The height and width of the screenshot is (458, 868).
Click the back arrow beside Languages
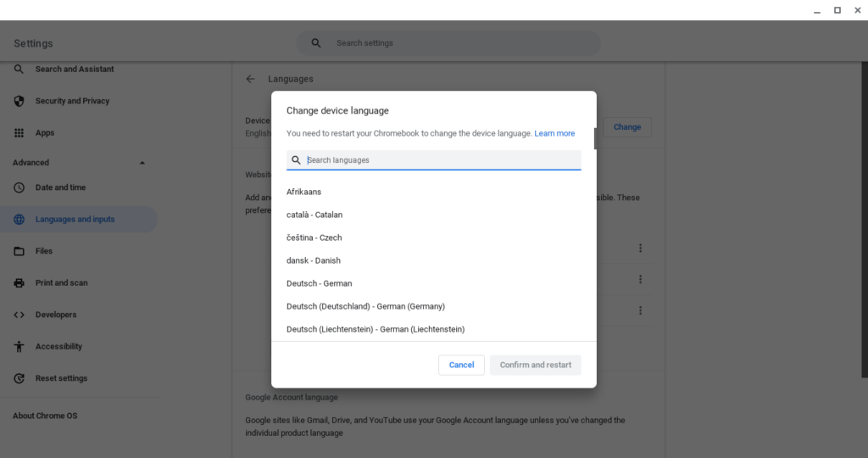pyautogui.click(x=250, y=79)
